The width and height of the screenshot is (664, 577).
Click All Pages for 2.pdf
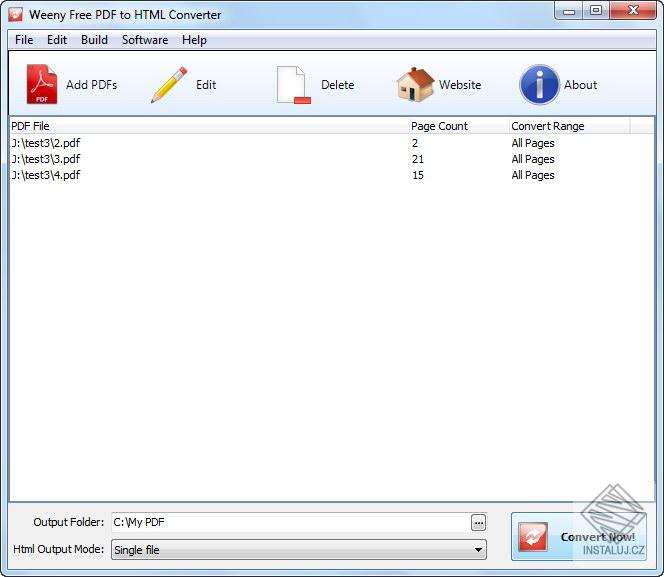(x=533, y=143)
